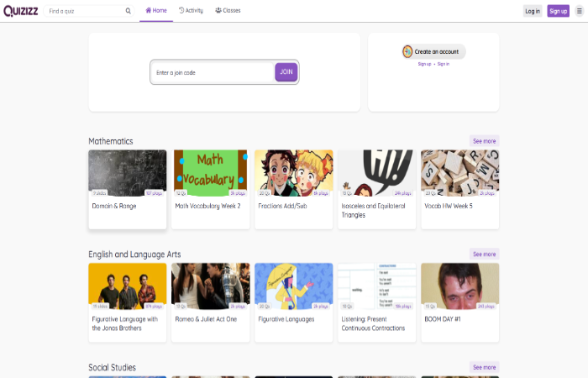Image resolution: width=588 pixels, height=378 pixels.
Task: Click See more for Mathematics
Action: pyautogui.click(x=484, y=141)
